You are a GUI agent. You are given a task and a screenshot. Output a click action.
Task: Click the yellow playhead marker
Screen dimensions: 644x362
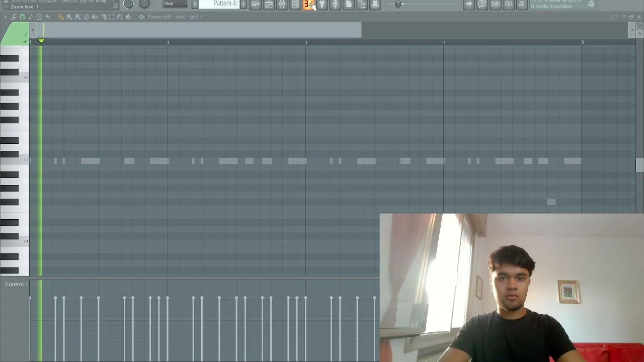[x=41, y=41]
